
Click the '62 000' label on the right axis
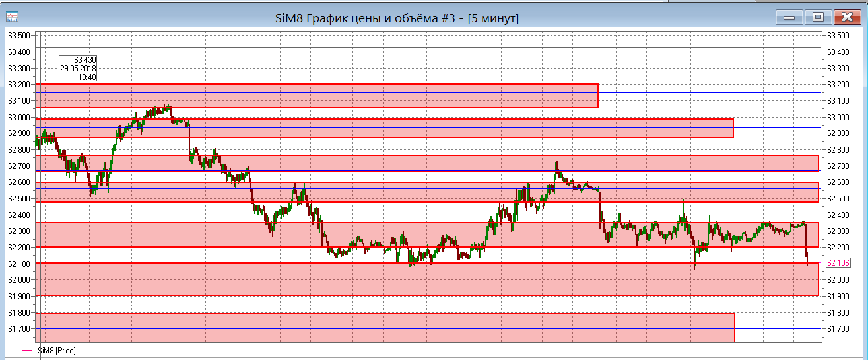(839, 279)
